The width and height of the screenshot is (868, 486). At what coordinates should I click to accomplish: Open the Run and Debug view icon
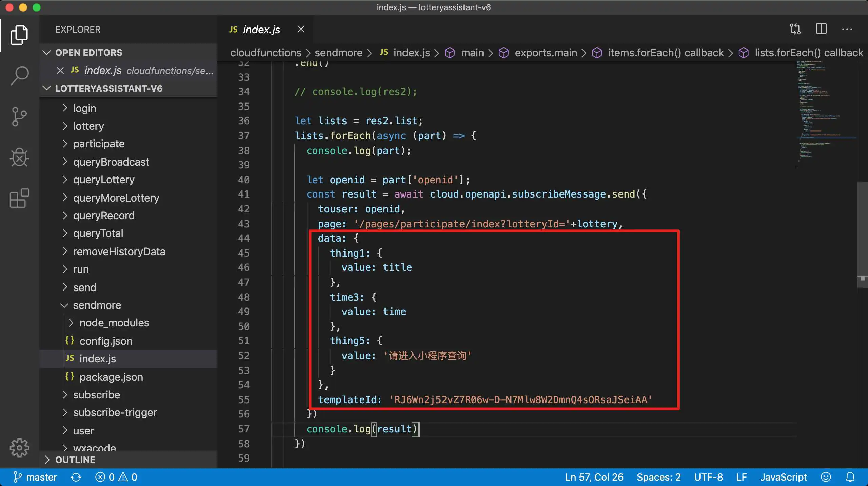click(19, 157)
